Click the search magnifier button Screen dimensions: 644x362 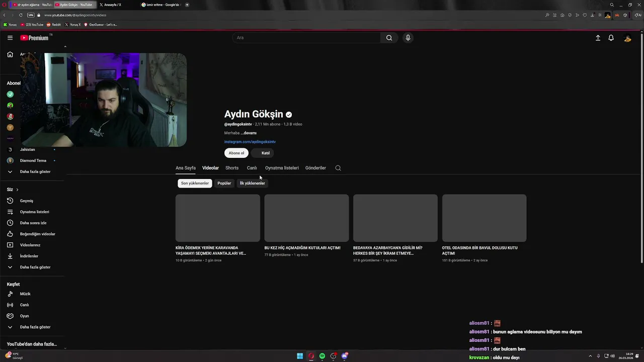coord(389,38)
